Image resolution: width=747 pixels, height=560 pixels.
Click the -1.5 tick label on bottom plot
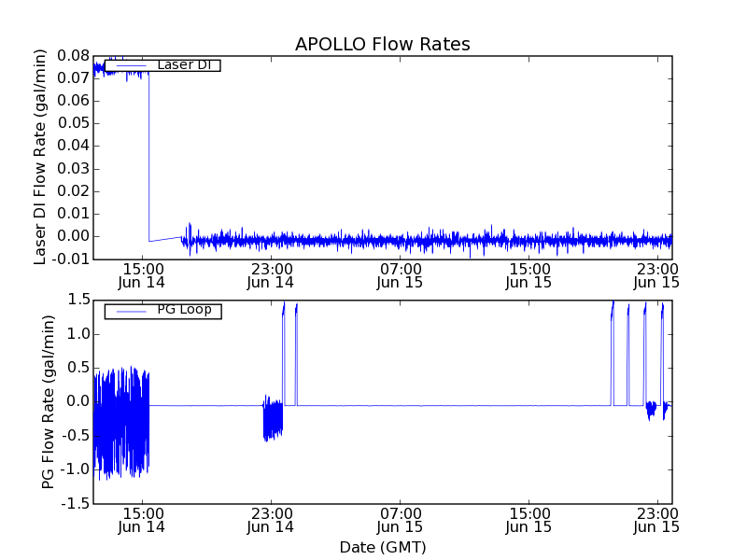point(76,503)
